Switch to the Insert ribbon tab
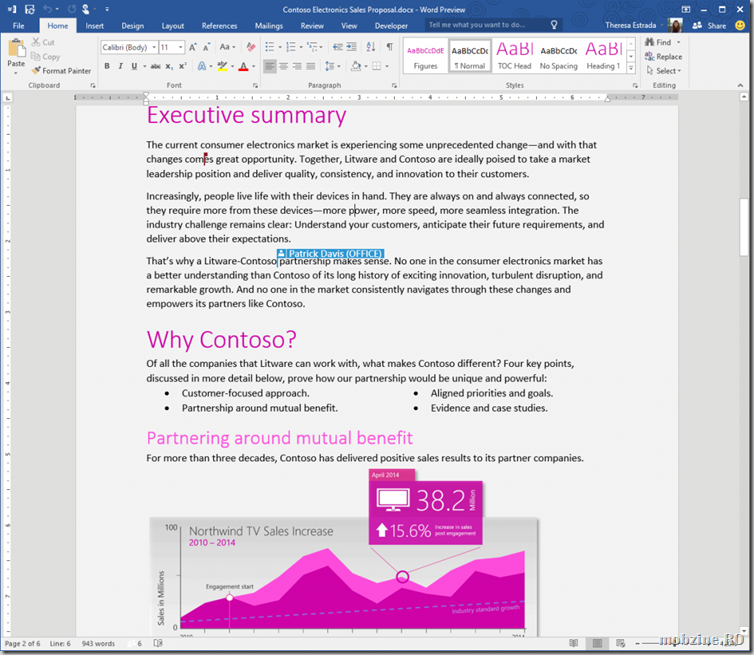The image size is (754, 655). (95, 25)
